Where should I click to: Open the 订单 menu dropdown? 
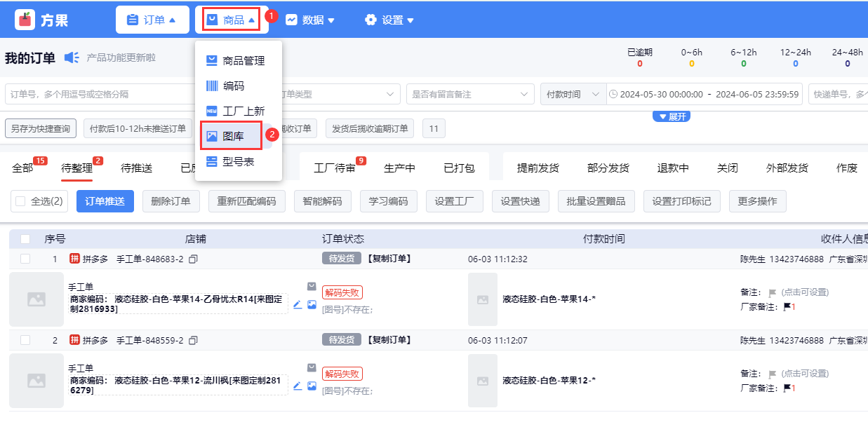coord(152,20)
